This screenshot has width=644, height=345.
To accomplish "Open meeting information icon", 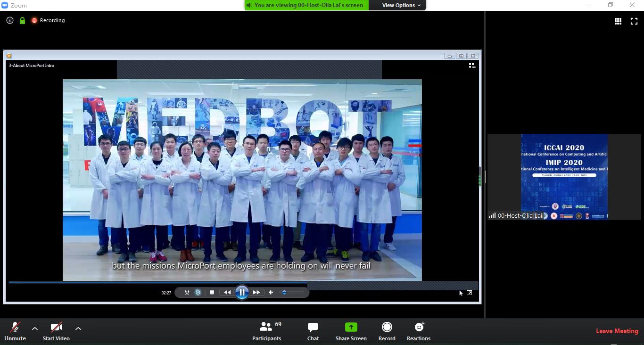I will tap(9, 20).
